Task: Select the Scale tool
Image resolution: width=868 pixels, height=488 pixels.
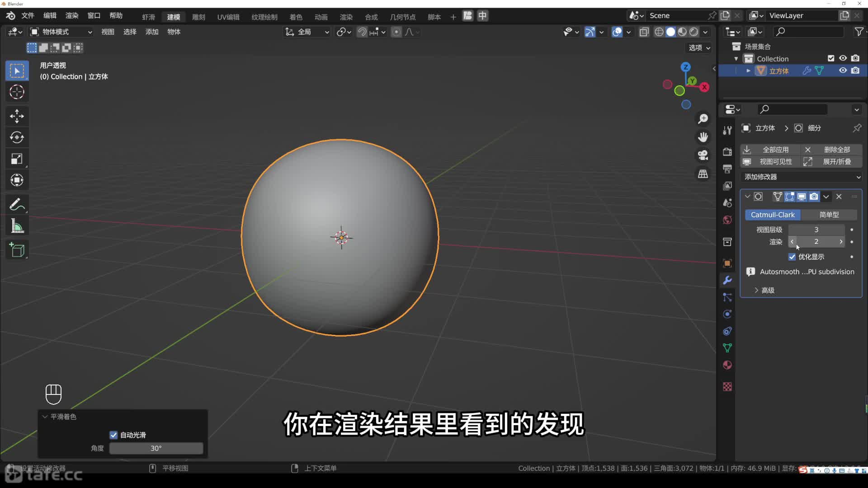Action: click(x=17, y=159)
